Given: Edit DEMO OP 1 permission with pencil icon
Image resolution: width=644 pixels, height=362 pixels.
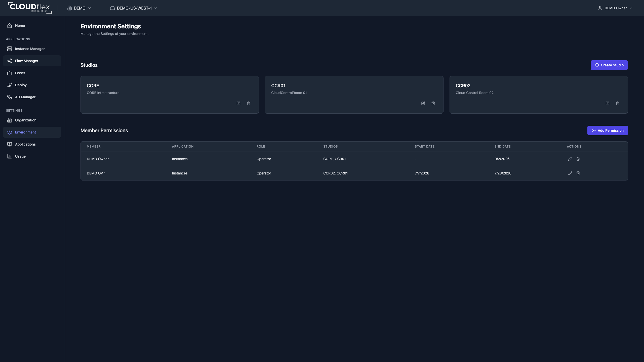Looking at the screenshot, I should pos(570,173).
